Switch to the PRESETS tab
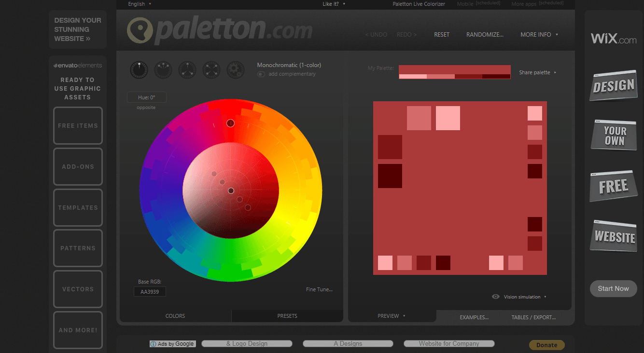 (287, 316)
